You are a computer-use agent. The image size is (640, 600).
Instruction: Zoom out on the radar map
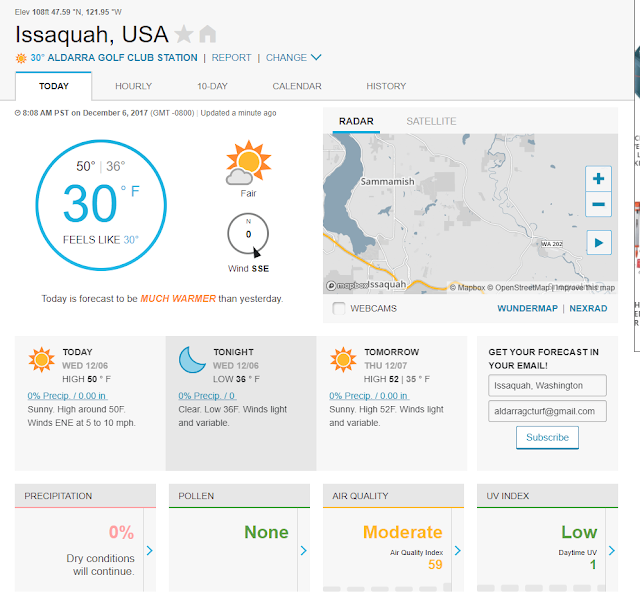[x=598, y=204]
